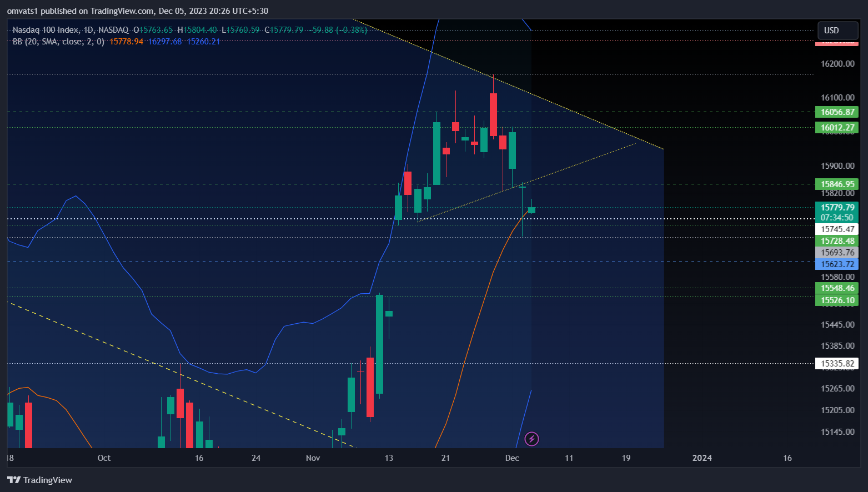The width and height of the screenshot is (868, 492).
Task: Click the current price label 15779.79
Action: click(837, 208)
